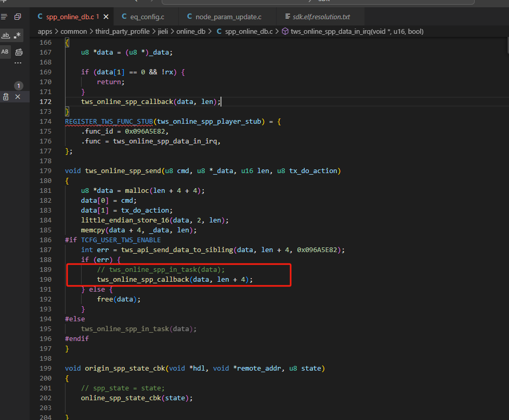This screenshot has width=509, height=420.
Task: Click origin_spp_state_cbk function name on line 199
Action: point(125,369)
